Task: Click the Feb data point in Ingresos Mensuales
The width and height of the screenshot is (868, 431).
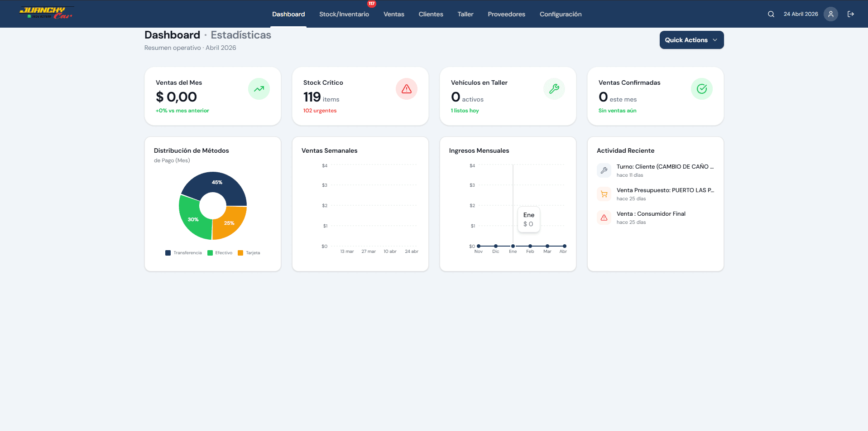Action: coord(530,246)
